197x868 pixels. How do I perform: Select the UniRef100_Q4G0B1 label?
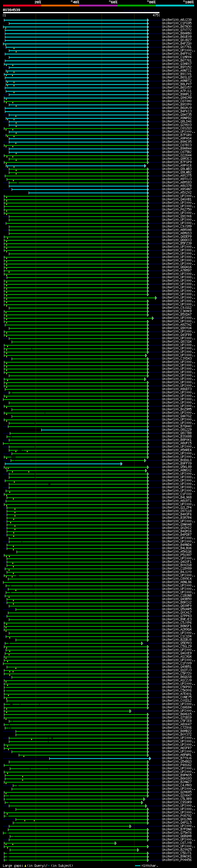coord(177,200)
